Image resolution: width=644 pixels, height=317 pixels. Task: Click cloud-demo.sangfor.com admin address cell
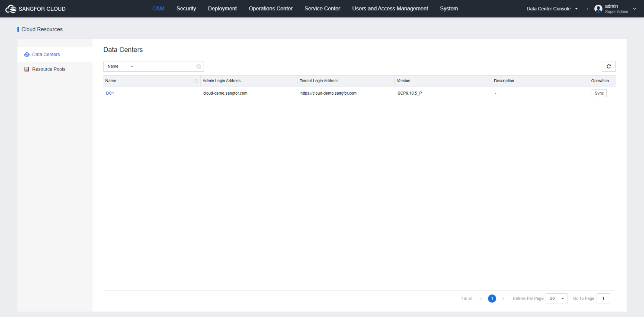click(225, 93)
